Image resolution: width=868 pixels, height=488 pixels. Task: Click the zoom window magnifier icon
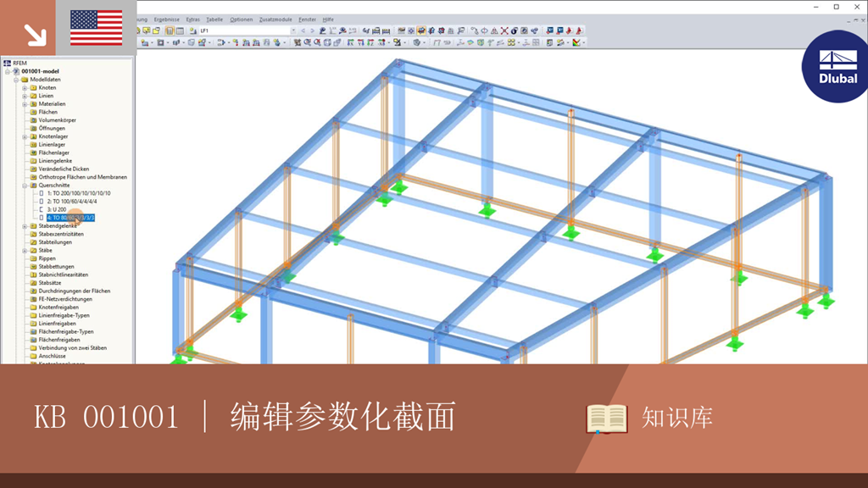click(307, 42)
